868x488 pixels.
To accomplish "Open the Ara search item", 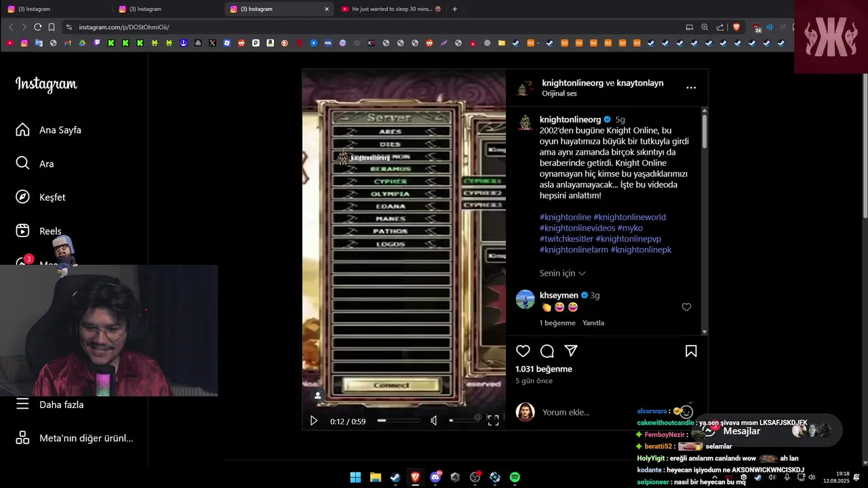I will [x=35, y=163].
